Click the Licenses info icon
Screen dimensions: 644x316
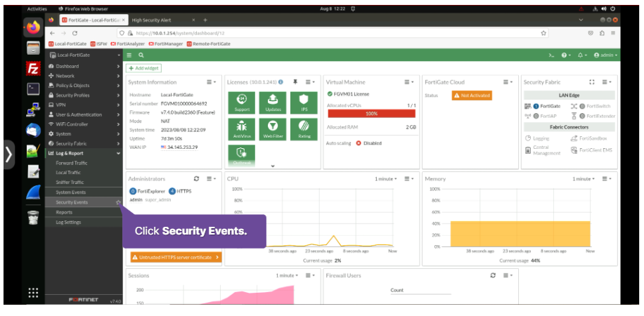tap(281, 82)
